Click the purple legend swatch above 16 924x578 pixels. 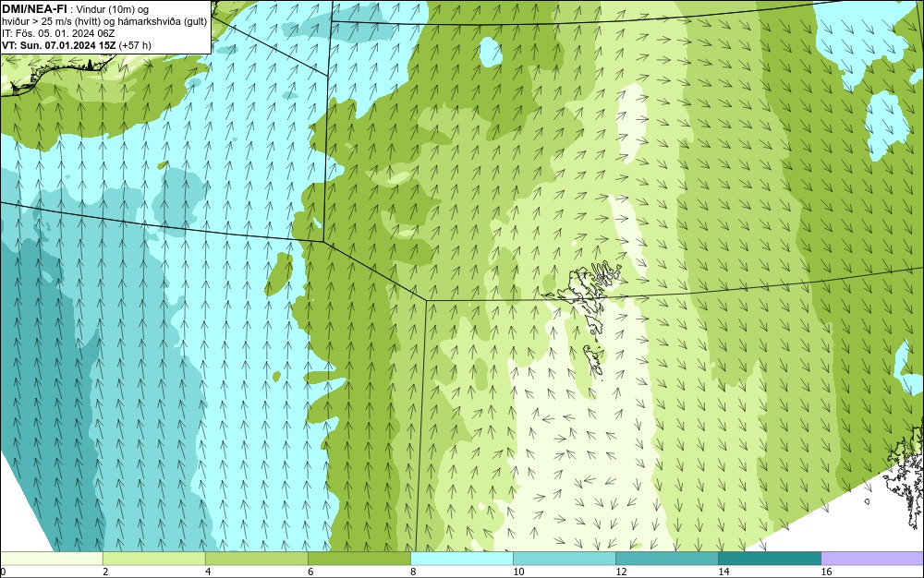point(872,558)
